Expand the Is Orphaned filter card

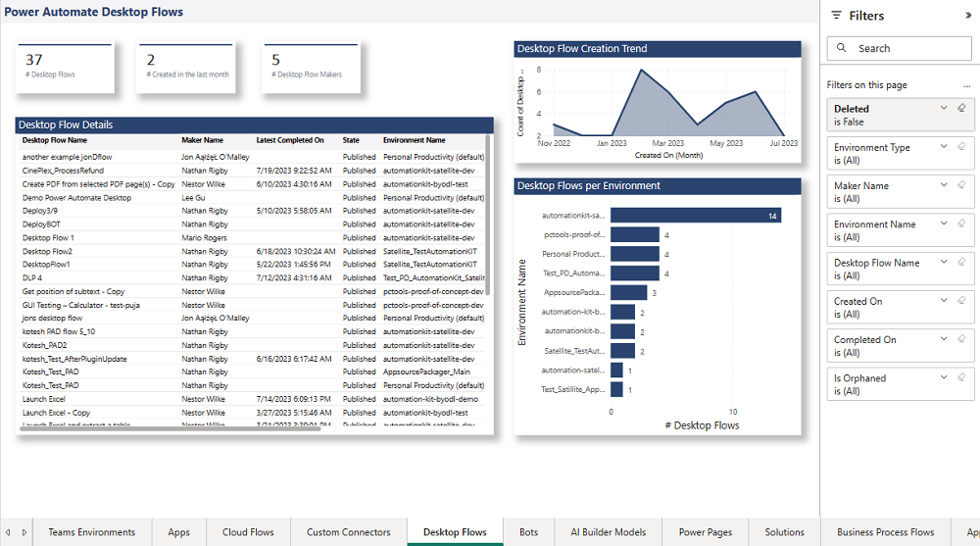click(944, 377)
